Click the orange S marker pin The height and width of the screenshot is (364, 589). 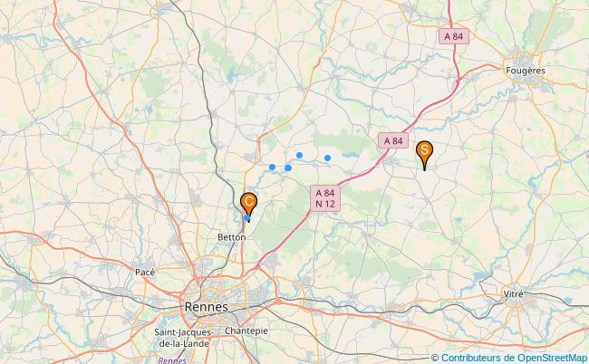pyautogui.click(x=424, y=153)
